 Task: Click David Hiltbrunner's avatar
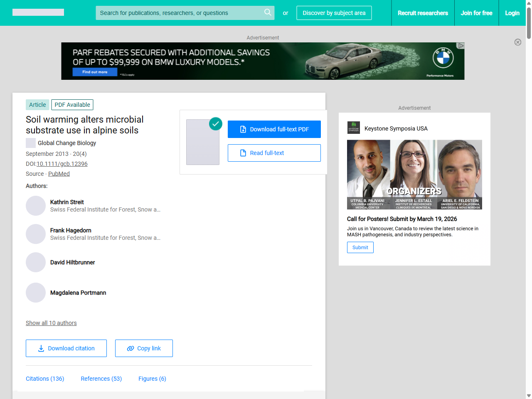[x=36, y=262]
